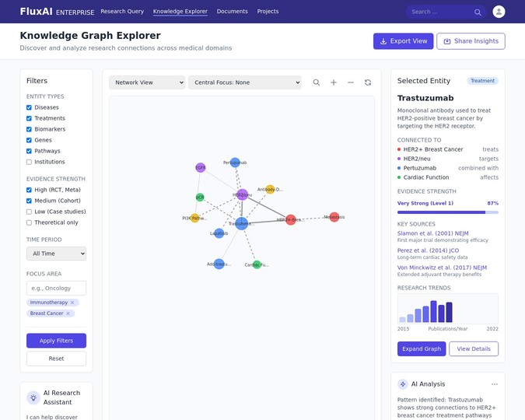Viewport: 525px width, 420px height.
Task: Click the Cardiac Function connection row
Action: pyautogui.click(x=448, y=177)
